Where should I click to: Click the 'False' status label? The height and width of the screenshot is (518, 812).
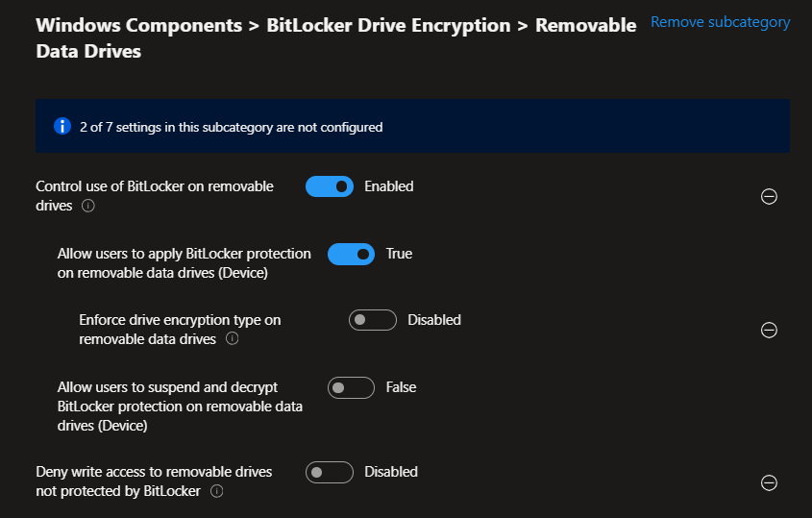[x=402, y=387]
